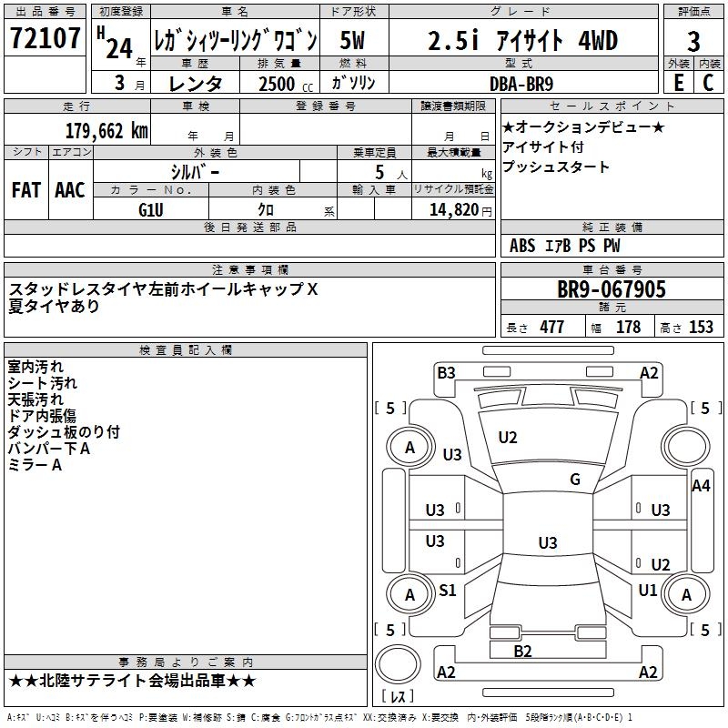
Task: Click seating capacity 5 人
Action: (x=391, y=173)
